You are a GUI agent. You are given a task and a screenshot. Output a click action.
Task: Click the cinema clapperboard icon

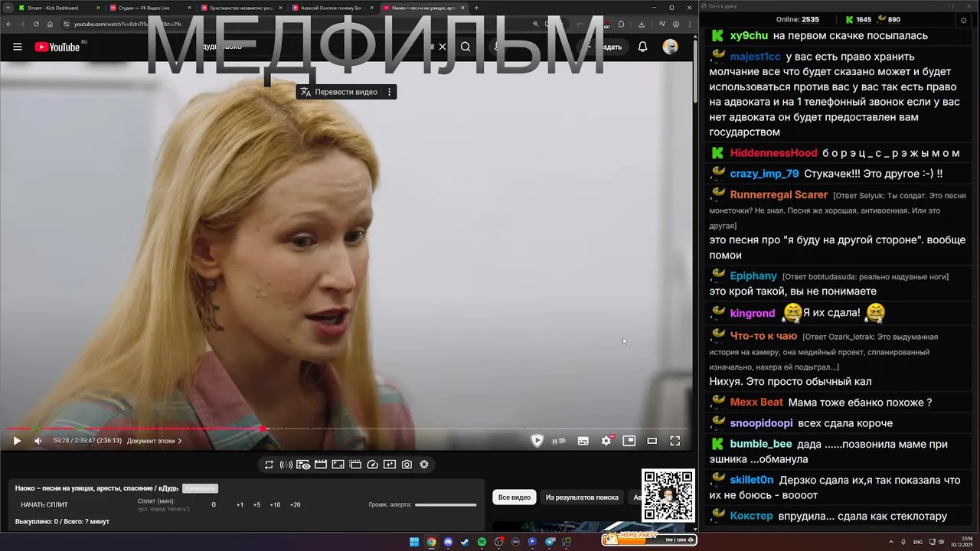(321, 465)
